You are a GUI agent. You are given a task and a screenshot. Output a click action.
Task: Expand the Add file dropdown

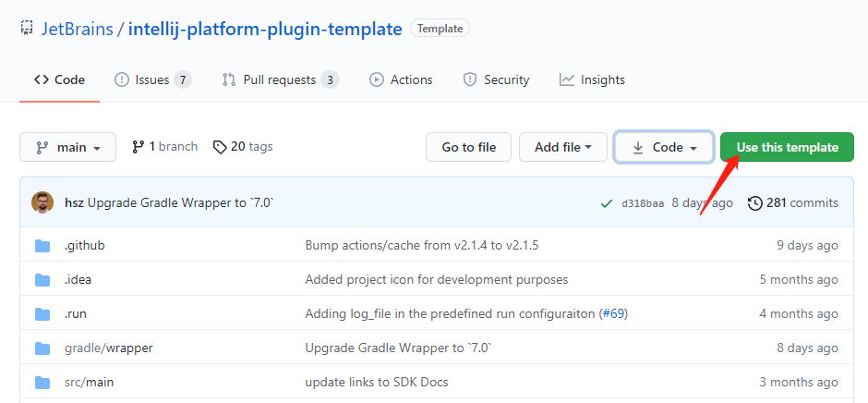(563, 148)
